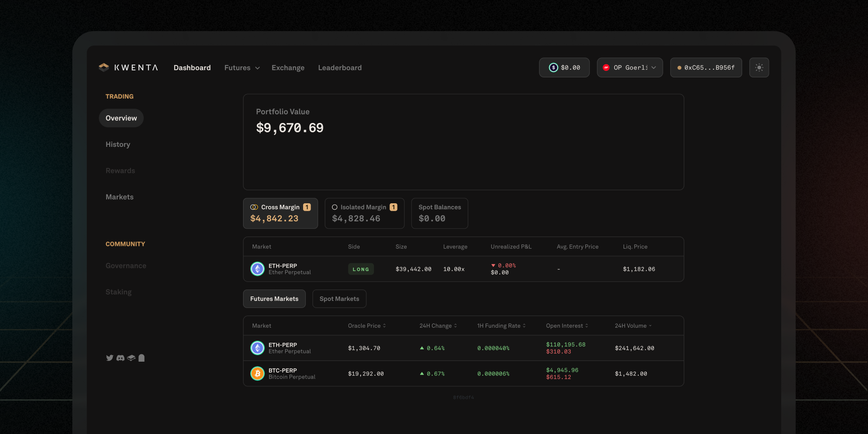Open the Discord community icon
Viewport: 868px width, 434px height.
coord(120,358)
